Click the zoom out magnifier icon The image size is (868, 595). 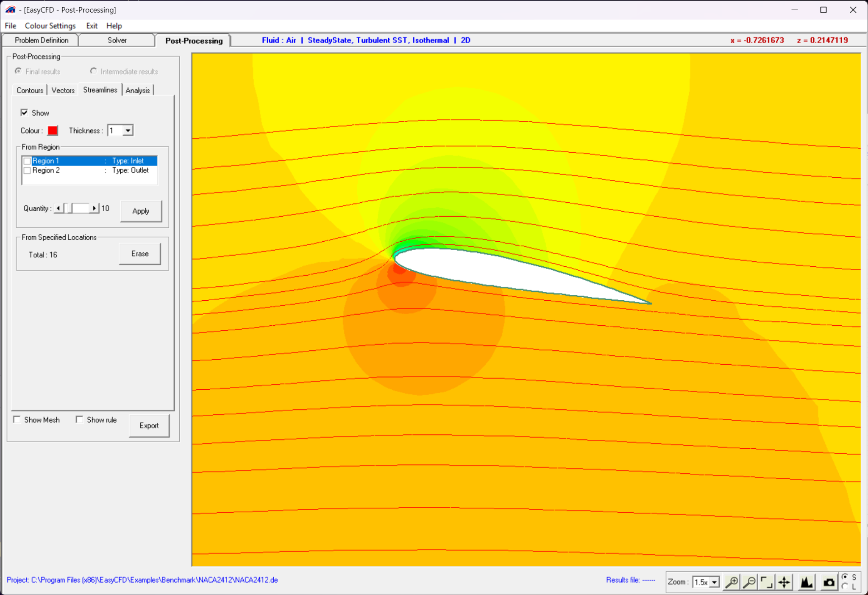pyautogui.click(x=749, y=582)
